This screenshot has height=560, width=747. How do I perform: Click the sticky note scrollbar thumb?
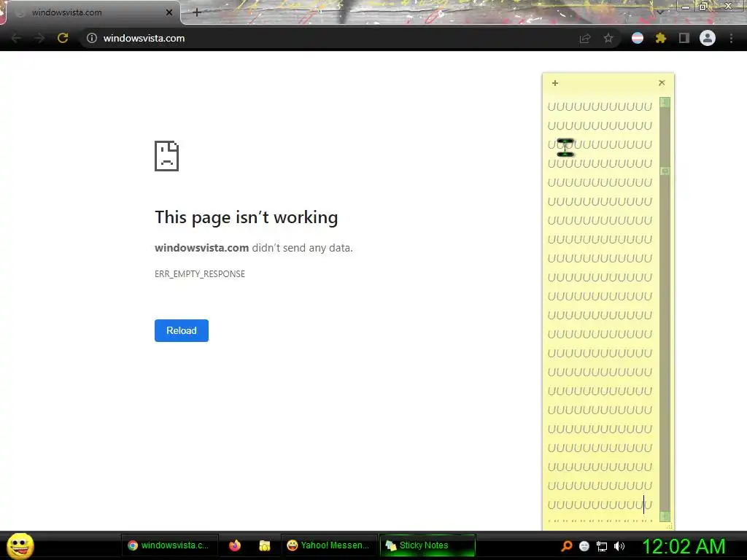[665, 171]
